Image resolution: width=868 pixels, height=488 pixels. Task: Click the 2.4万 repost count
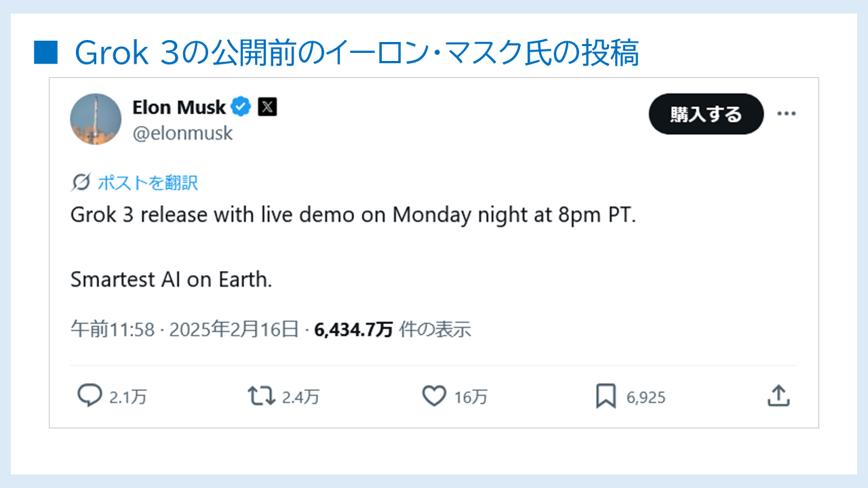click(300, 397)
